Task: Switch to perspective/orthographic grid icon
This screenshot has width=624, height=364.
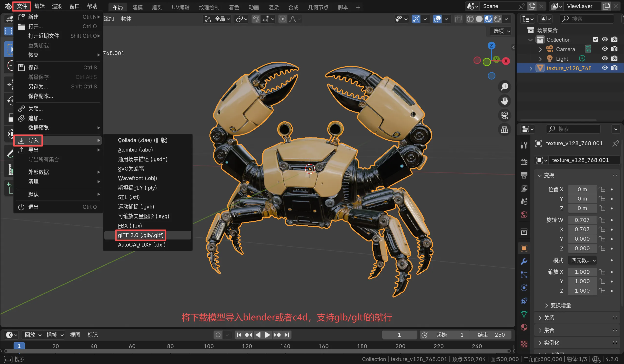Action: (504, 129)
